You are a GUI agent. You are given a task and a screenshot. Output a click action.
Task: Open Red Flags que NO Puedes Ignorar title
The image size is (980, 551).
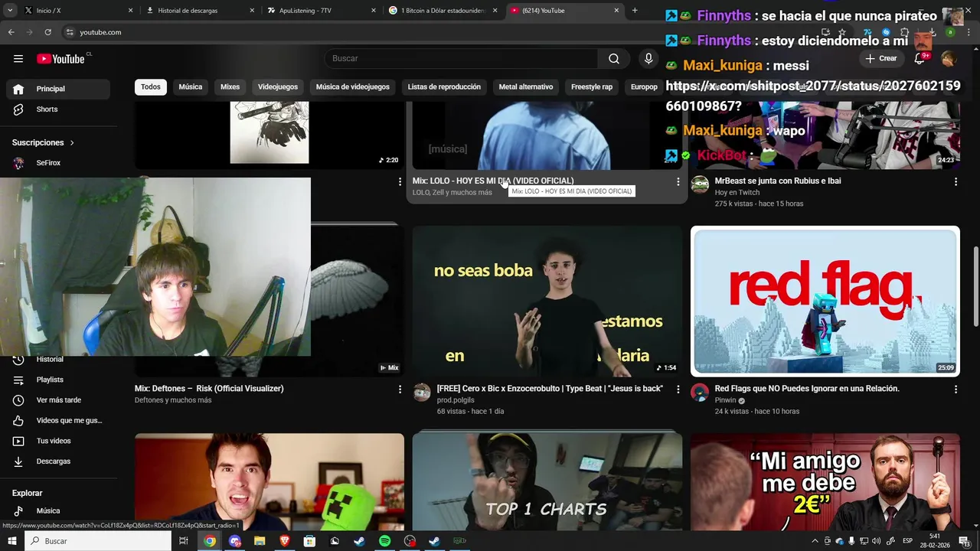pyautogui.click(x=807, y=389)
